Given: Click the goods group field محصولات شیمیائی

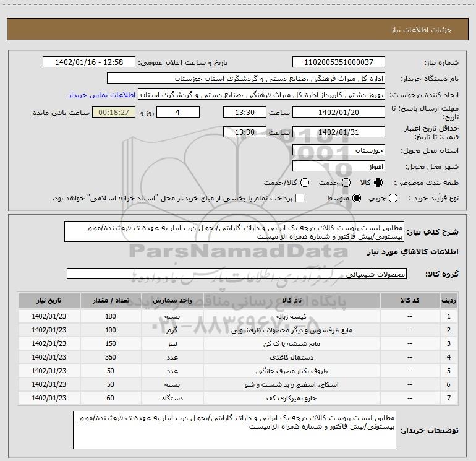Looking at the screenshot, I should pos(237,274).
